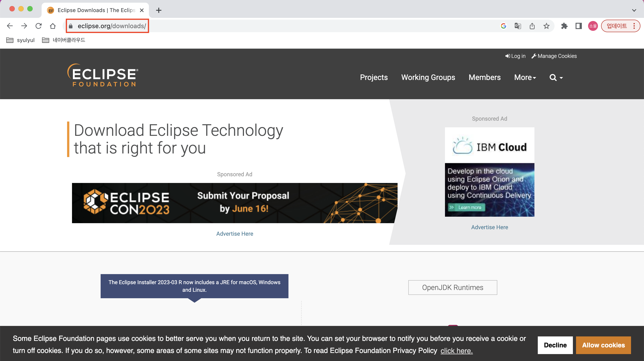Open the extensions puzzle icon
This screenshot has height=361, width=644.
(x=564, y=26)
